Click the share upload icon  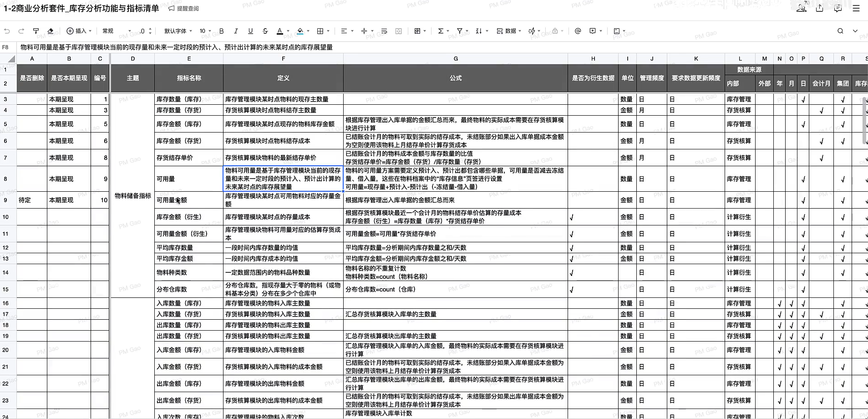point(820,8)
